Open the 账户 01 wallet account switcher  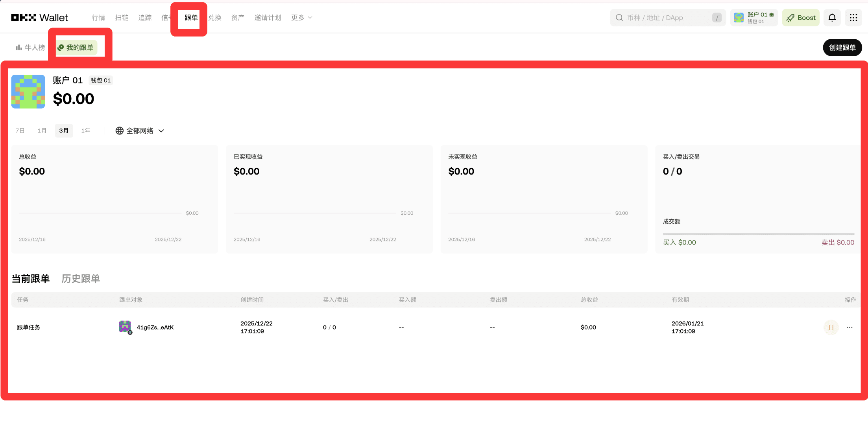(x=754, y=18)
